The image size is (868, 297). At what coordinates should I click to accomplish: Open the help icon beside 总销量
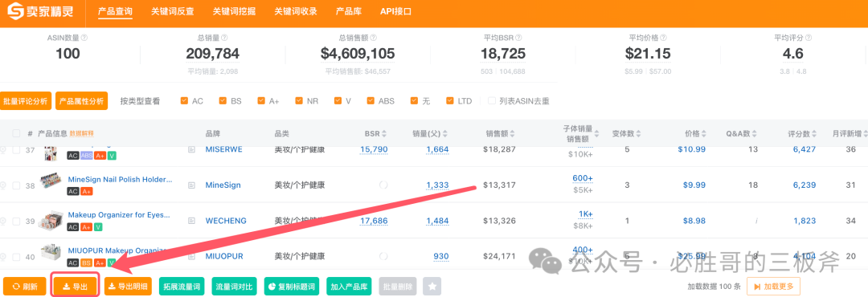tap(224, 39)
